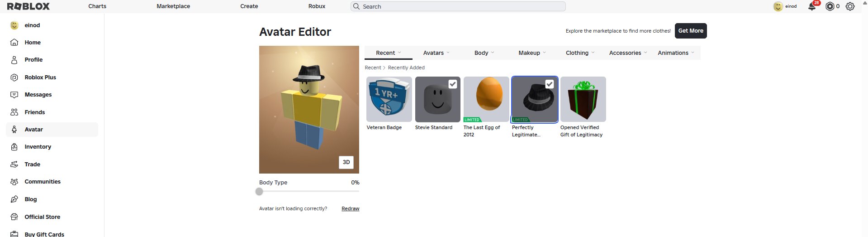Expand the Animations dropdown tab
The height and width of the screenshot is (237, 868).
(676, 53)
